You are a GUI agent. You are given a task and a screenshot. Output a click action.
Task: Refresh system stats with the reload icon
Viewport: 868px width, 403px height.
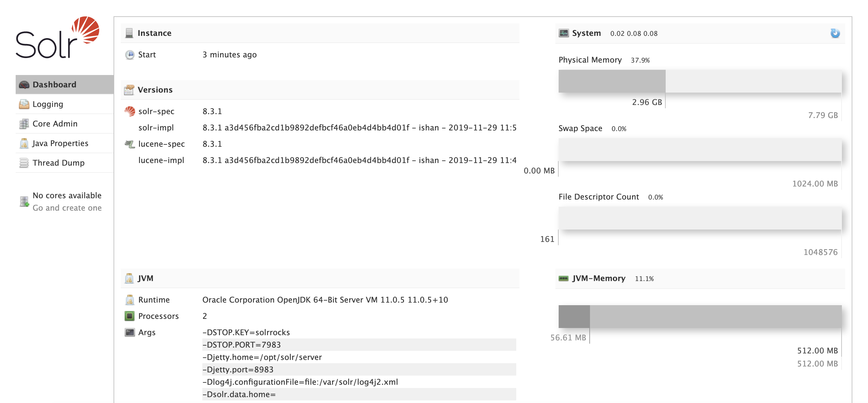(835, 33)
